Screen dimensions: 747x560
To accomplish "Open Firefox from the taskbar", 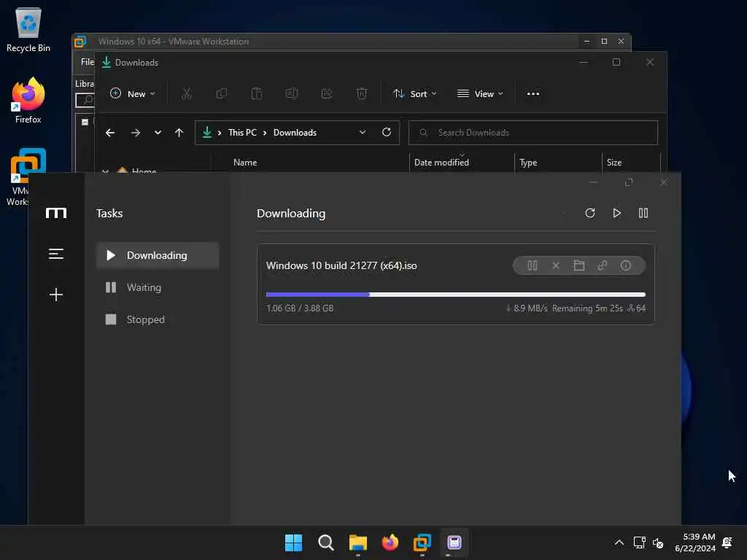I will coord(390,542).
